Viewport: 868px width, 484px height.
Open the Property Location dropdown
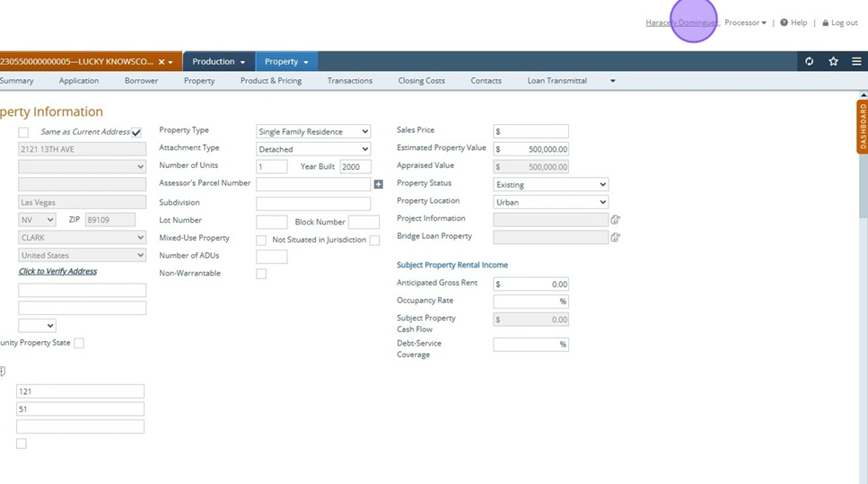pos(550,202)
